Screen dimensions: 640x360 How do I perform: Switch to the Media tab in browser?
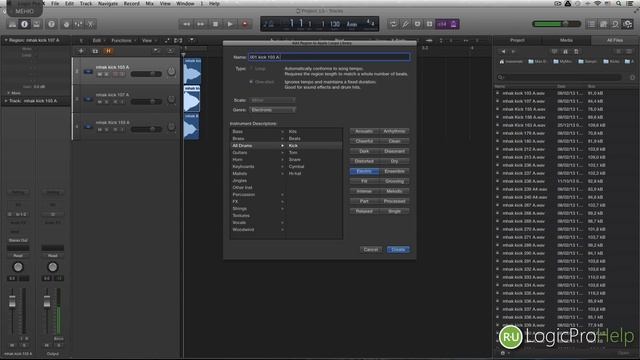(566, 40)
